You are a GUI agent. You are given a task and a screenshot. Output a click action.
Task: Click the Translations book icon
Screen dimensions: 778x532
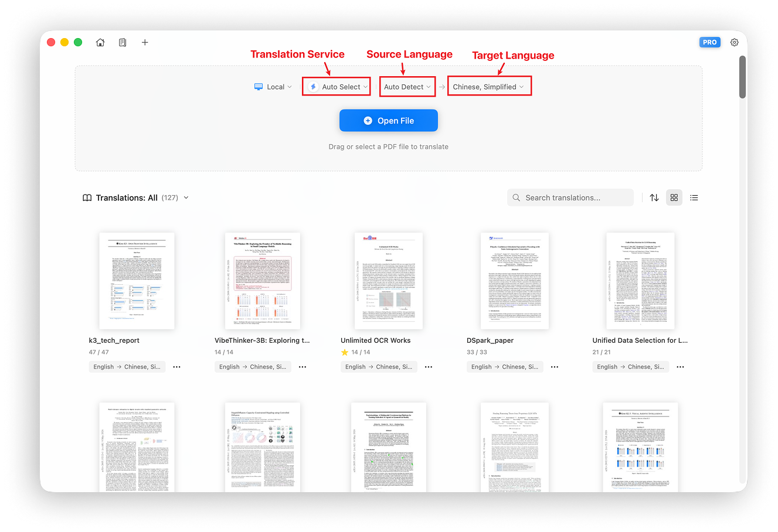(87, 198)
